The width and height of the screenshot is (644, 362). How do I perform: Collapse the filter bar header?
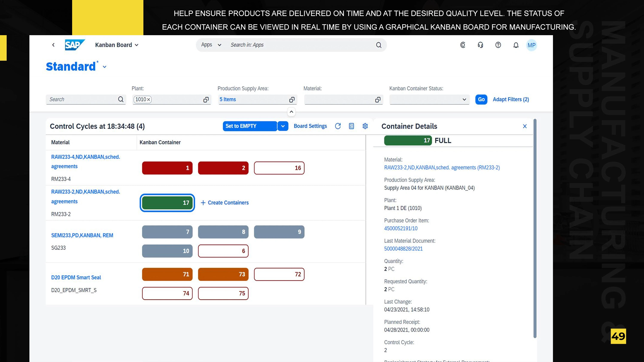[291, 112]
